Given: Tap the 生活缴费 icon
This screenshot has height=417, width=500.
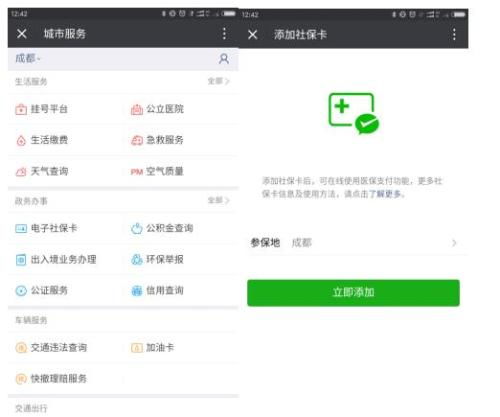Looking at the screenshot, I should (x=21, y=140).
